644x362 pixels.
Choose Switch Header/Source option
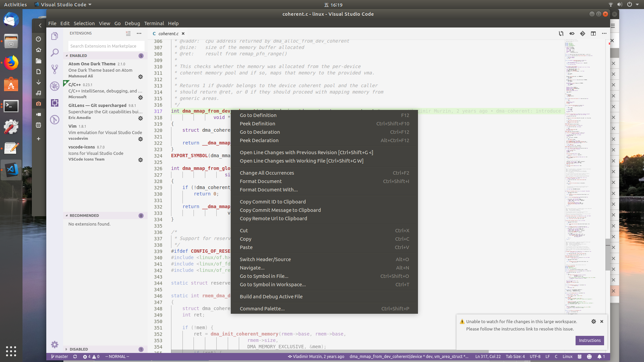pyautogui.click(x=324, y=259)
